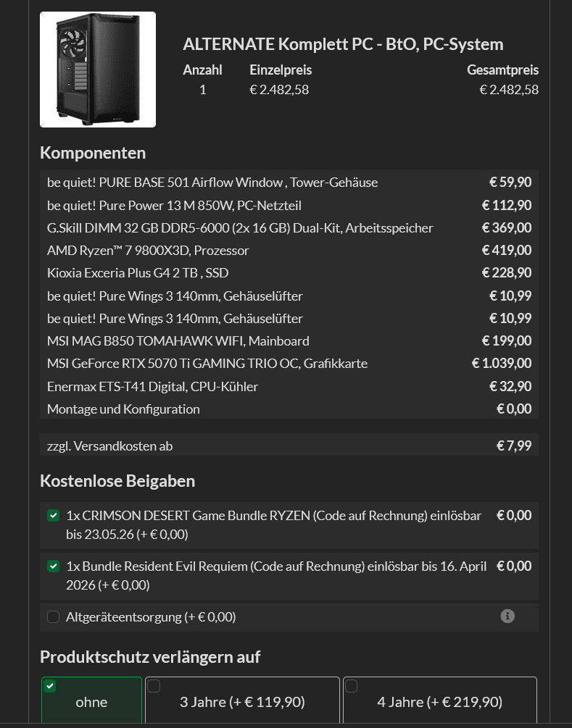Click the Enermax ETS-T41 Digital cooler row
The width and height of the screenshot is (572, 728).
click(x=152, y=387)
